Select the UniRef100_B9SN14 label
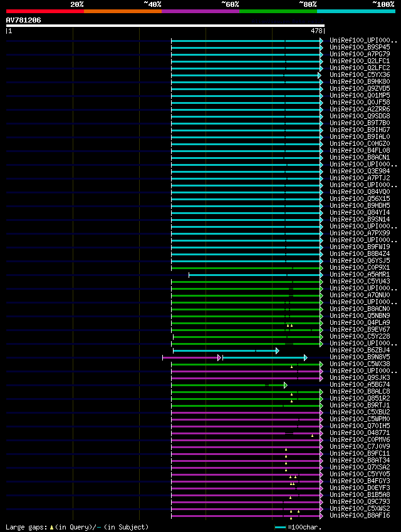The height and width of the screenshot is (532, 401). (360, 219)
